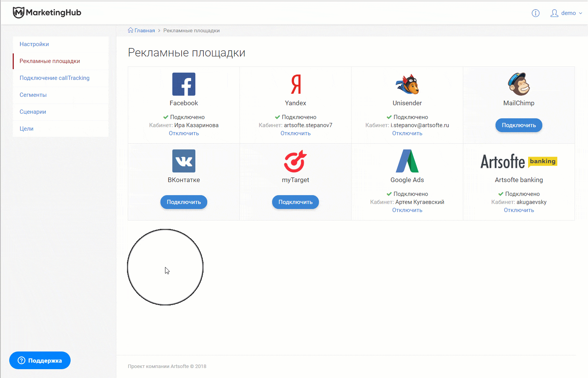Click the myTarget card title text
Screen dimensions: 588x378
pyautogui.click(x=296, y=180)
